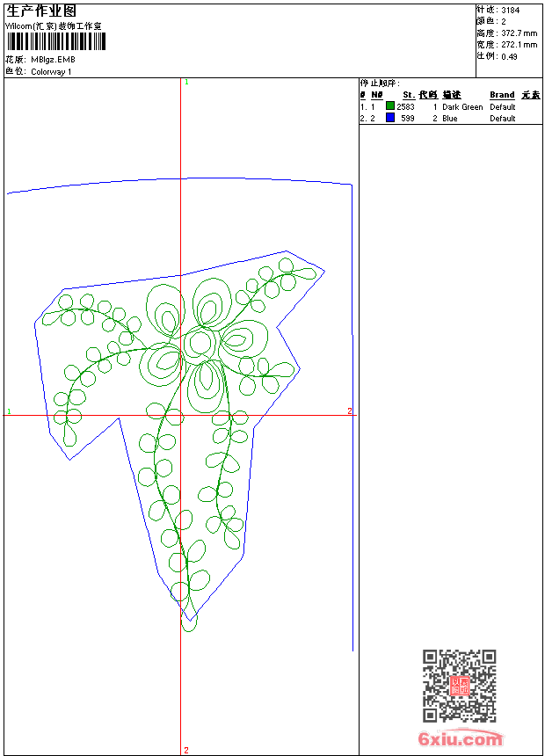Viewport: 545px width, 756px height.
Task: Click the Blue color swatch
Action: coord(390,118)
